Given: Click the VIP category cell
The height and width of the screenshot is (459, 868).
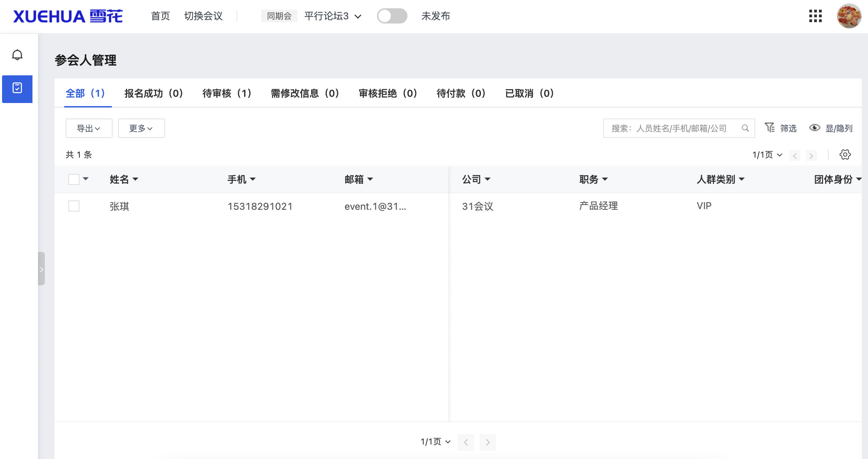Looking at the screenshot, I should click(704, 206).
